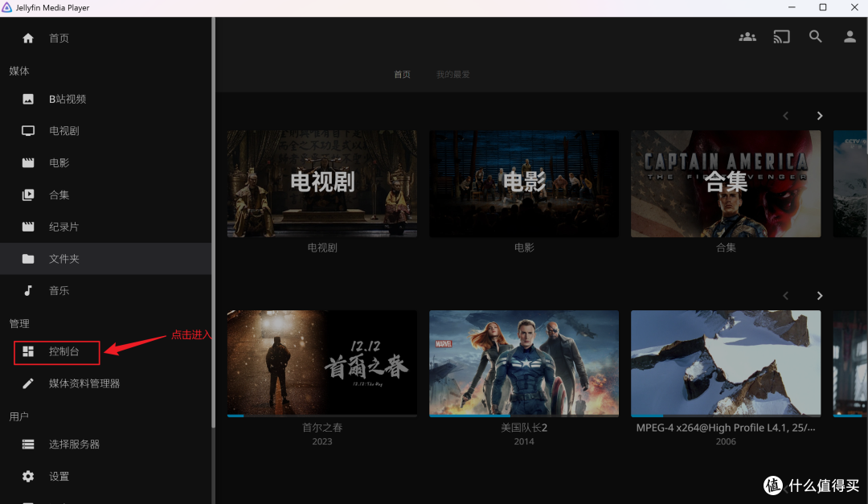This screenshot has height=504, width=868.
Task: Click the 文件夹 folder icon
Action: (27, 259)
